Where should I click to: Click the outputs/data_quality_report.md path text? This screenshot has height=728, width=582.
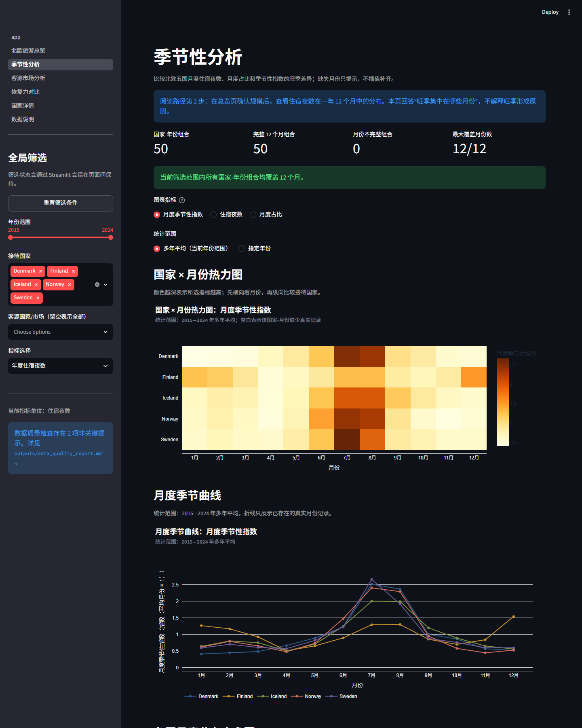pyautogui.click(x=58, y=454)
